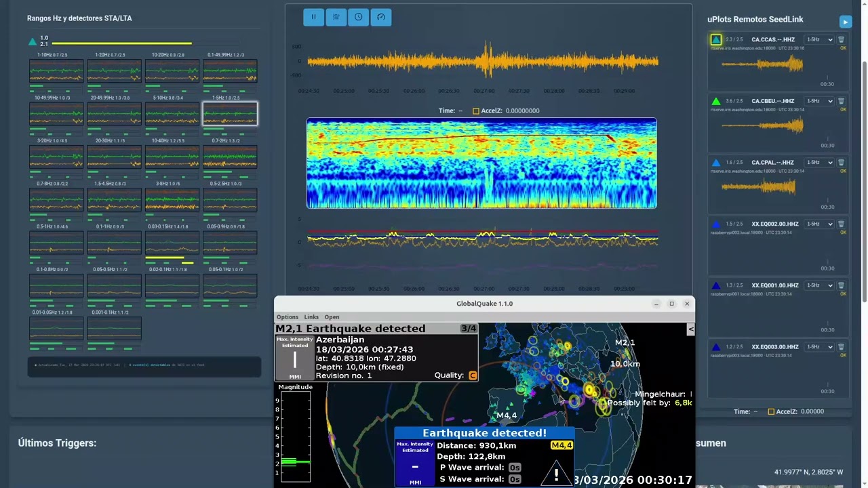
Task: Remove XX.EQ002.00.HHZ plot with trash icon
Action: click(842, 224)
